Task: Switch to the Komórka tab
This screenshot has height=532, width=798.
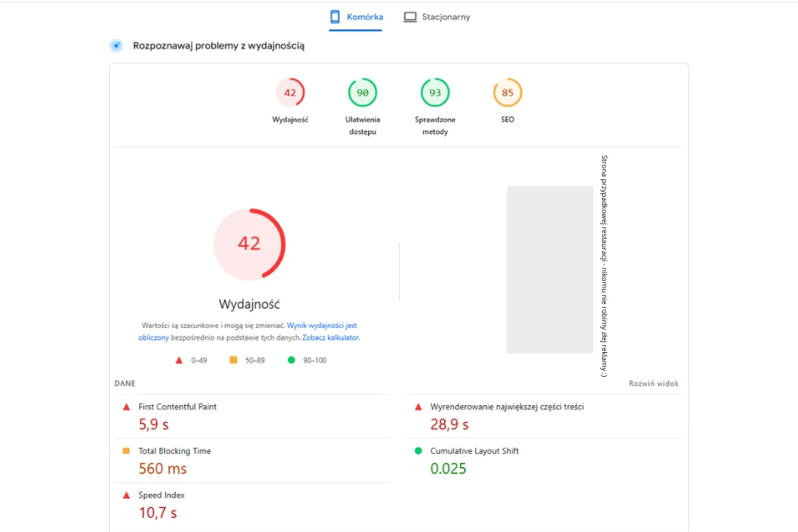Action: [356, 17]
